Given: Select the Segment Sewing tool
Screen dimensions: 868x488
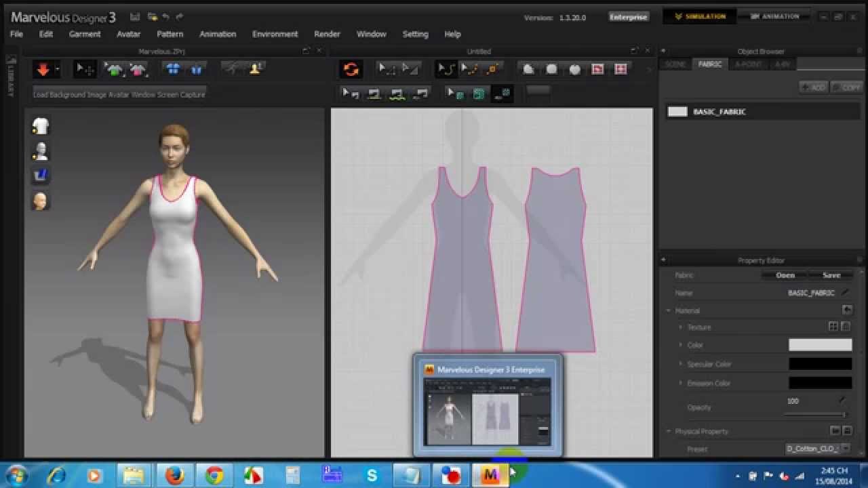Looking at the screenshot, I should [374, 94].
